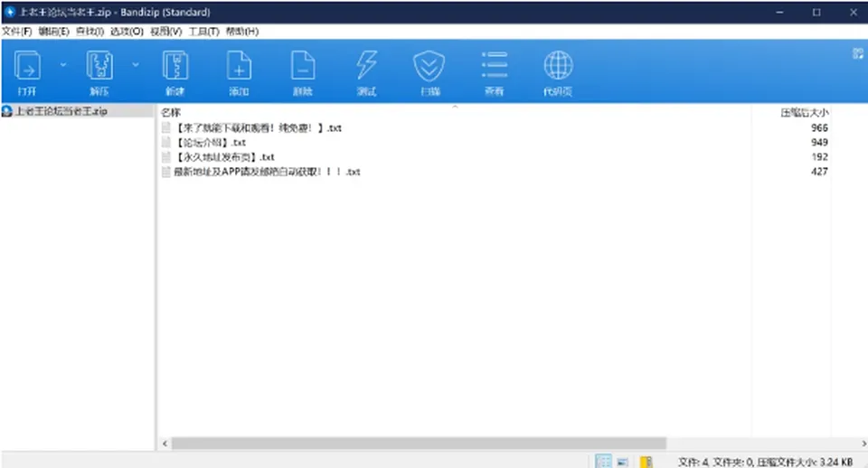868x468 pixels.
Task: Select the APP .txt file with size 427
Action: (x=267, y=172)
